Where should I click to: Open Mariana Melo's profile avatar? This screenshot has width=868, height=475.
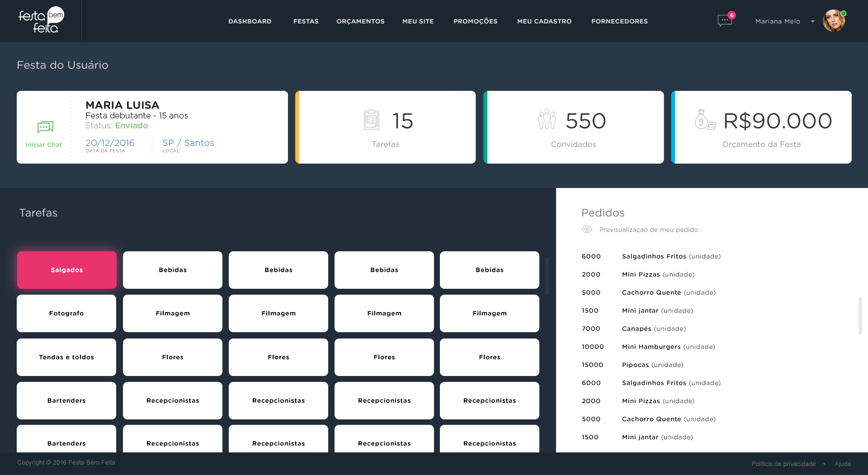834,21
